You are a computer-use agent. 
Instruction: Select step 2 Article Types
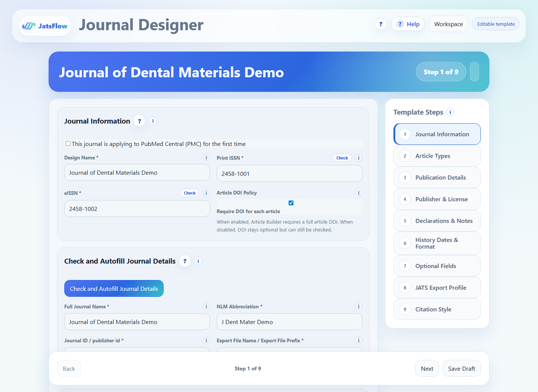[437, 156]
